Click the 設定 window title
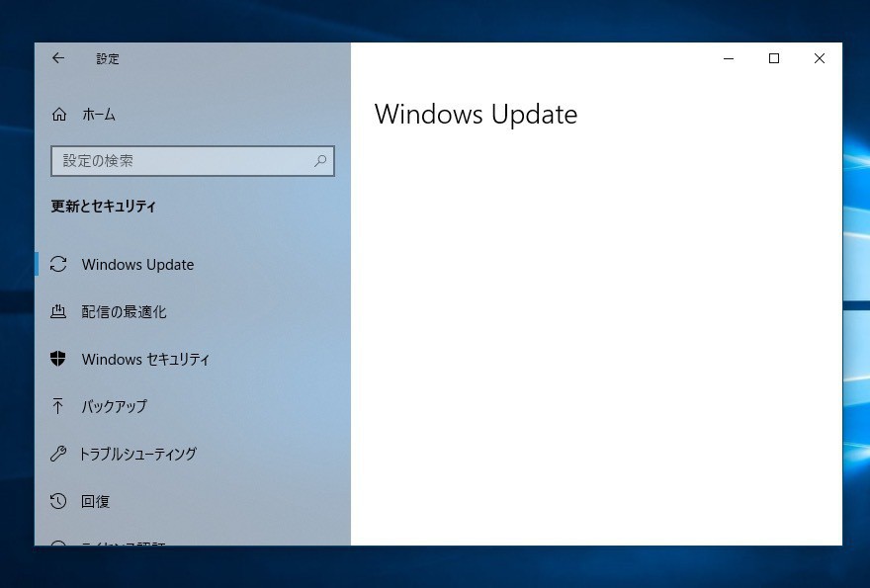The image size is (870, 588). [108, 59]
